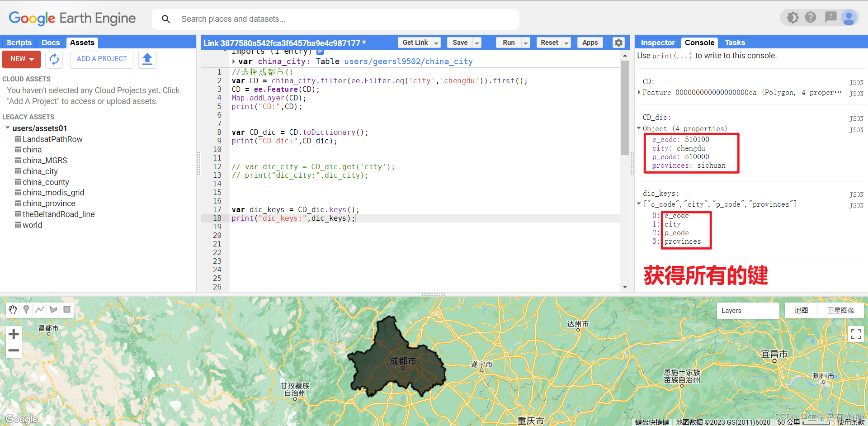Expand the var china_city import
Image resolution: width=868 pixels, height=426 pixels.
(x=234, y=62)
